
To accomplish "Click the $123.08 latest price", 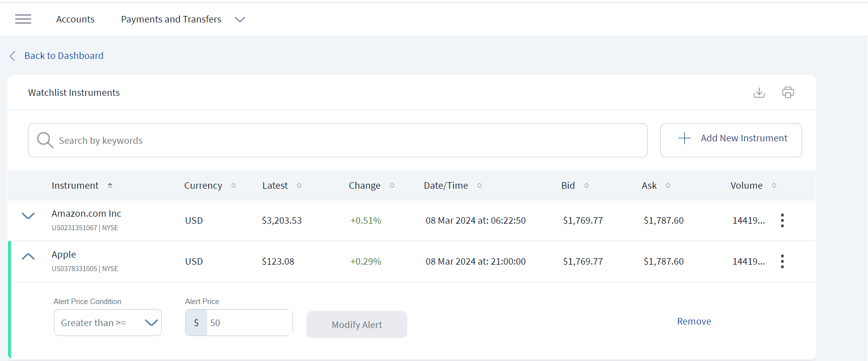I will [278, 261].
